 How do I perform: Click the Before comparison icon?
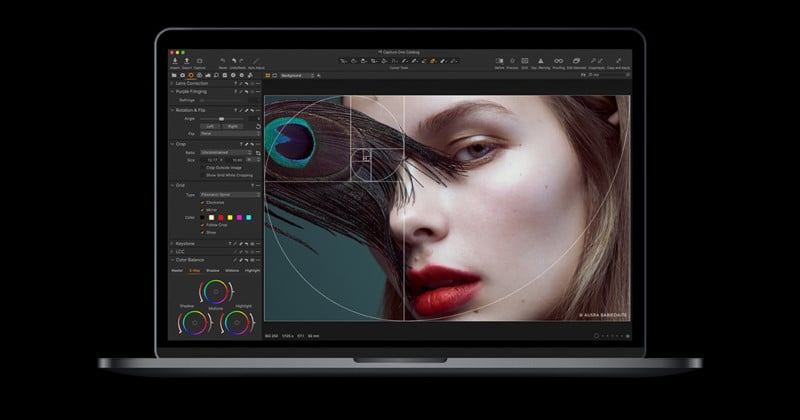point(499,61)
